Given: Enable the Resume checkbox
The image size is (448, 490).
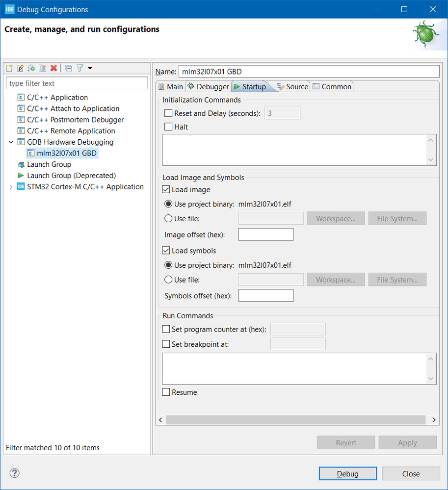Looking at the screenshot, I should (166, 392).
